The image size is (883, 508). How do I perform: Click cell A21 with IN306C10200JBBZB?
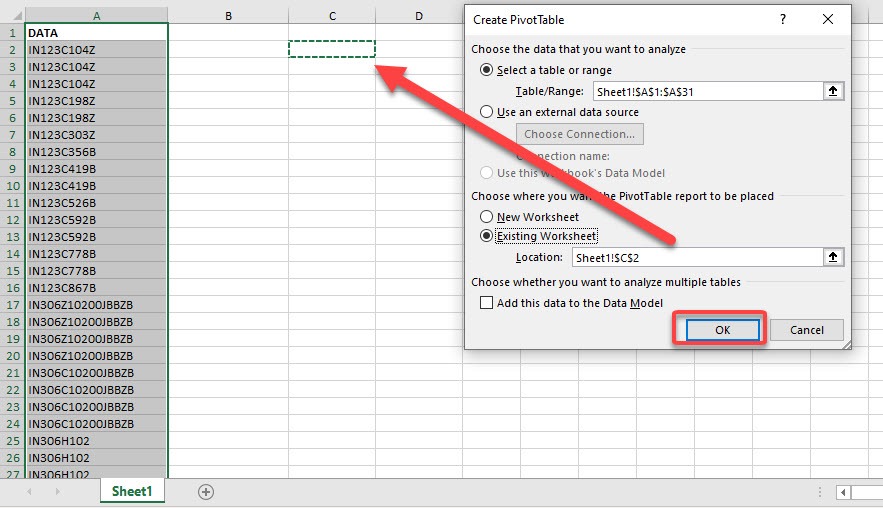tap(97, 373)
